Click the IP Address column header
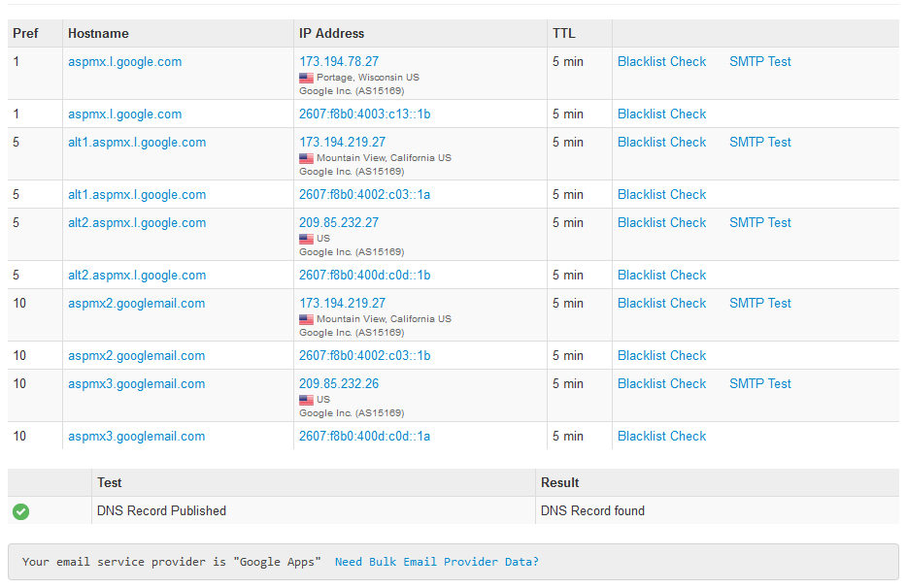Viewport: 907px width, 588px height. point(331,34)
